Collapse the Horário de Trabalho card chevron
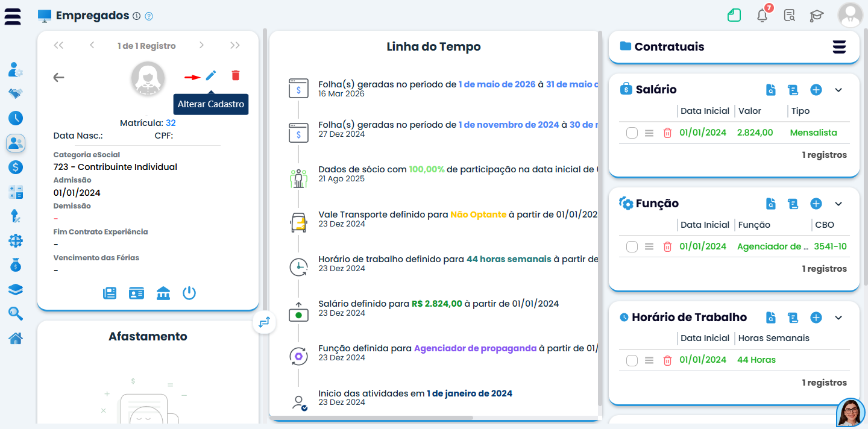The height and width of the screenshot is (429, 868). tap(838, 318)
